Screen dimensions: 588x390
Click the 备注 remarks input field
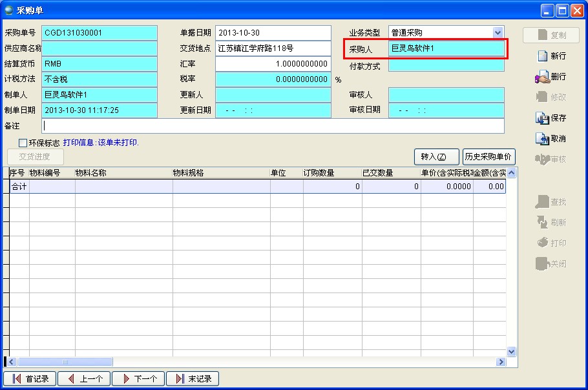[x=273, y=125]
